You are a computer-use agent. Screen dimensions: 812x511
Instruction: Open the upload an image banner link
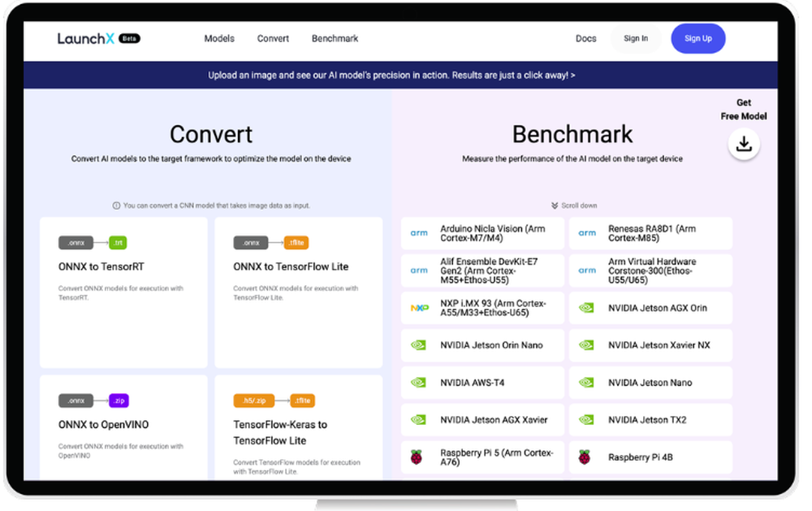tap(391, 75)
